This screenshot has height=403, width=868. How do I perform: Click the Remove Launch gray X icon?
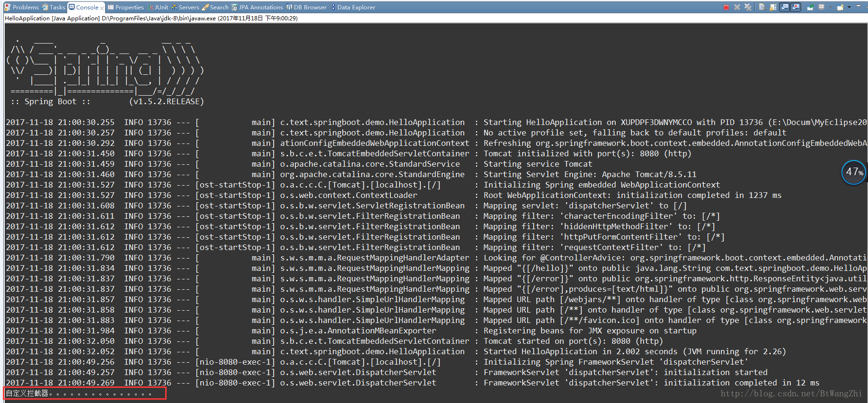pyautogui.click(x=737, y=7)
